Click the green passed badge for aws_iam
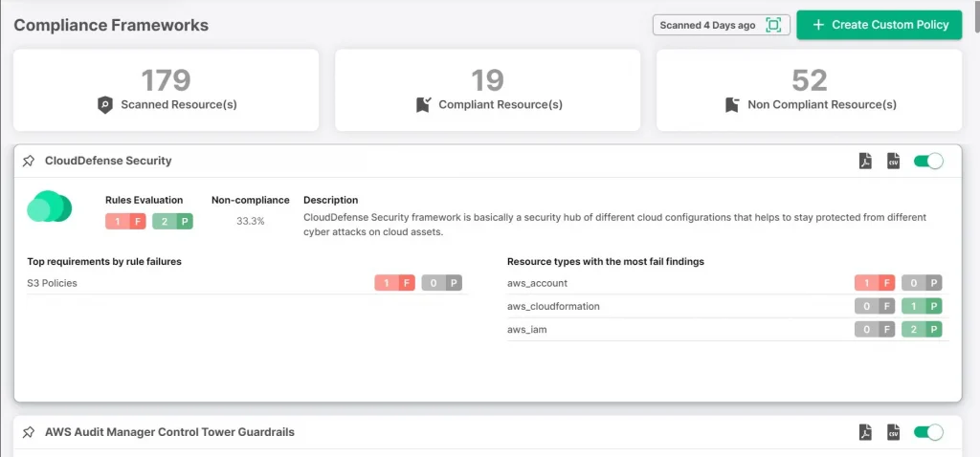The image size is (980, 457). pos(923,329)
